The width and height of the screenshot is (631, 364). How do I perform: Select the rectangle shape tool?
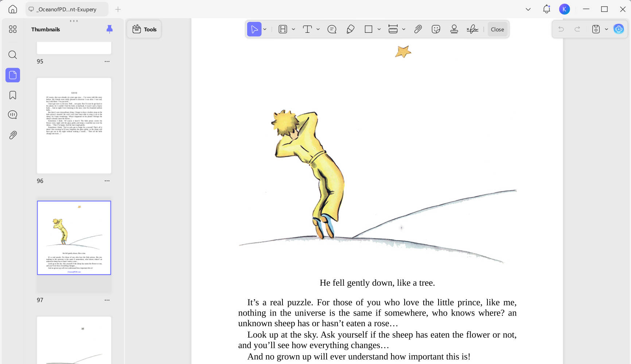369,29
